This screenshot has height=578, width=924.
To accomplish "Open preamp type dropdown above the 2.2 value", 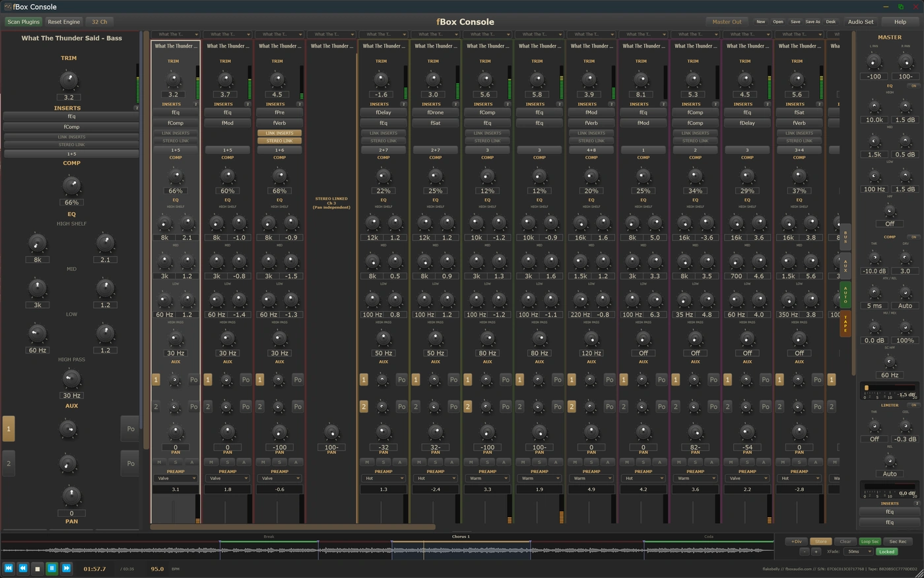I will click(747, 478).
